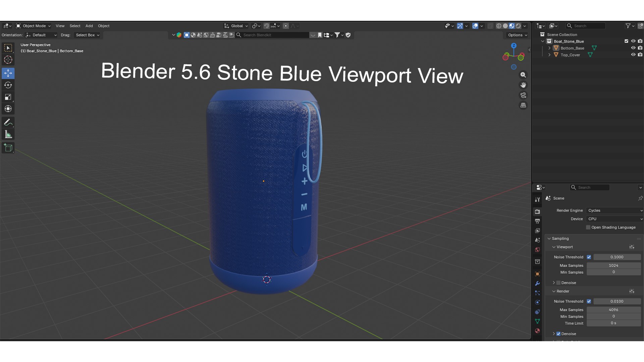Viewport: 644px width, 362px height.
Task: Hide Top_Cover in viewport with eye icon
Action: tap(633, 55)
